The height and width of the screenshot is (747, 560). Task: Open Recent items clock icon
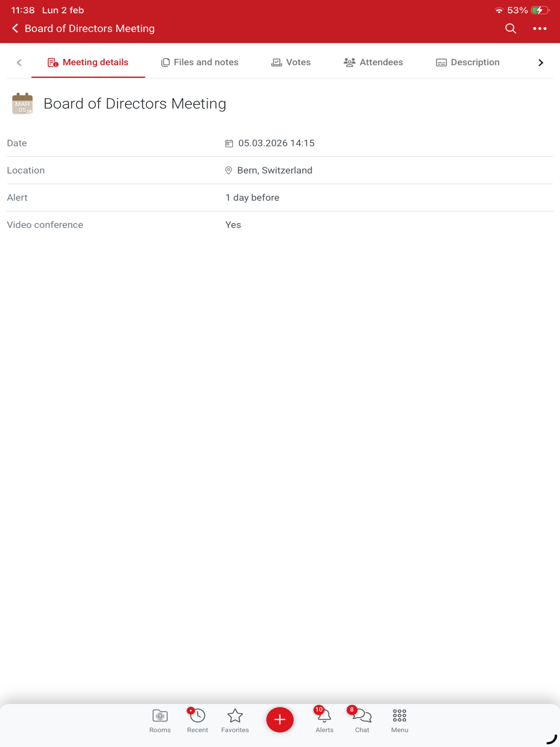coord(198,721)
